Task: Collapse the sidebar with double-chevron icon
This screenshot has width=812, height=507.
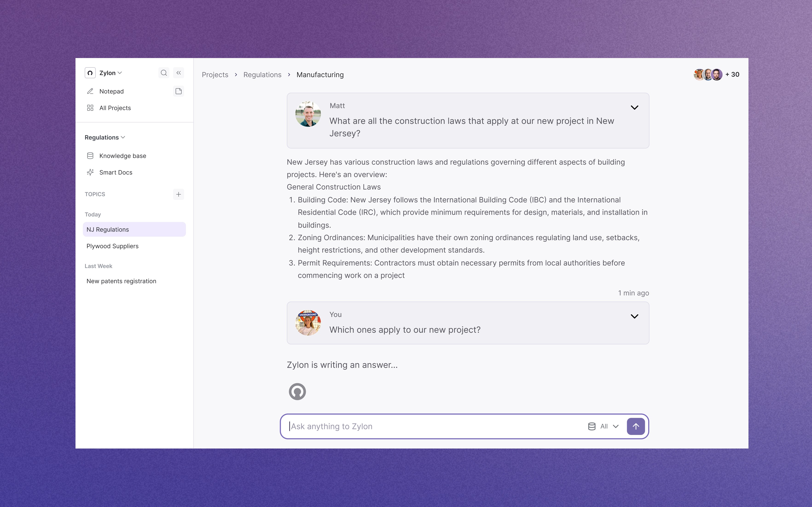Action: tap(179, 73)
